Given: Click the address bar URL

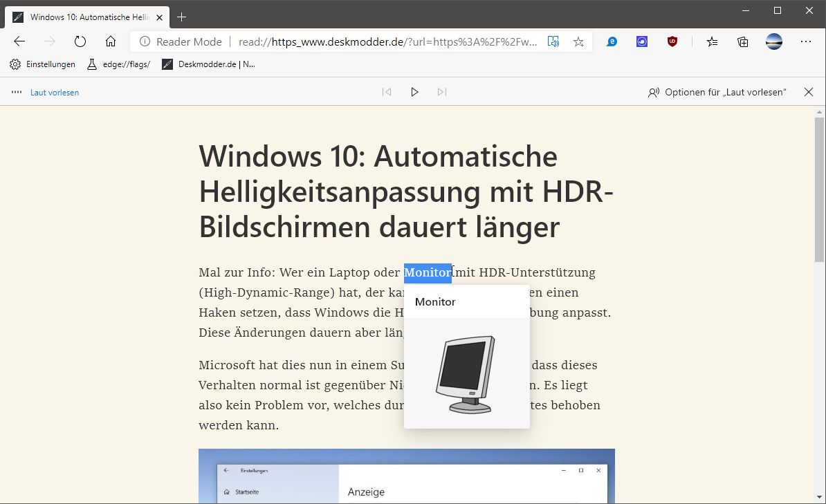Looking at the screenshot, I should pyautogui.click(x=387, y=41).
